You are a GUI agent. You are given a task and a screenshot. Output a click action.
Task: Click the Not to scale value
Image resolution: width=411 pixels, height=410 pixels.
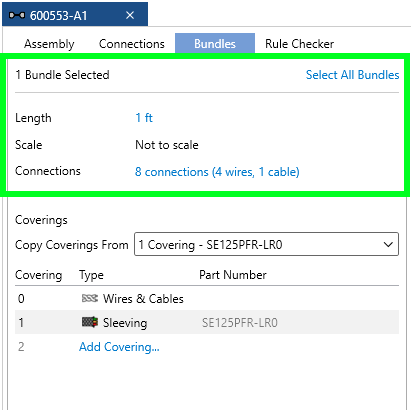[x=167, y=145]
